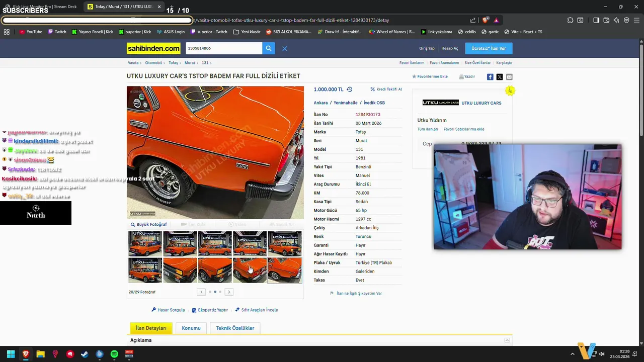Send the listing by email icon
Screen dimensions: 644x362
(509, 77)
